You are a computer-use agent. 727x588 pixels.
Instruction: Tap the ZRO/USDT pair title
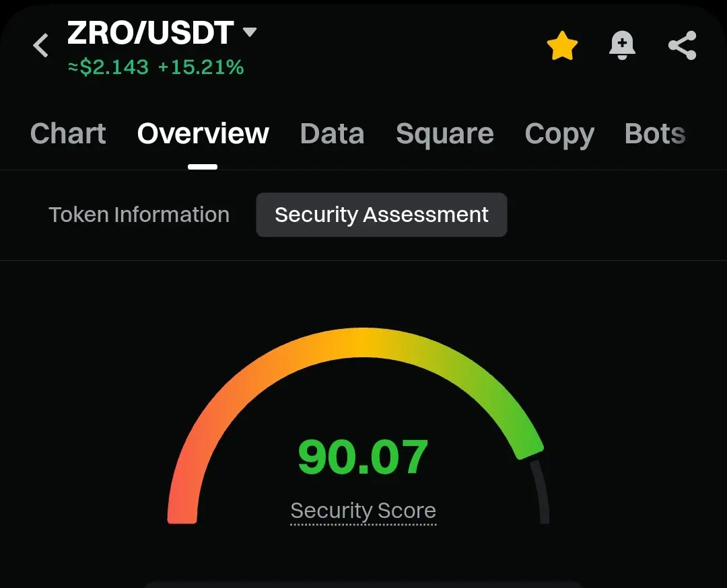(x=151, y=32)
